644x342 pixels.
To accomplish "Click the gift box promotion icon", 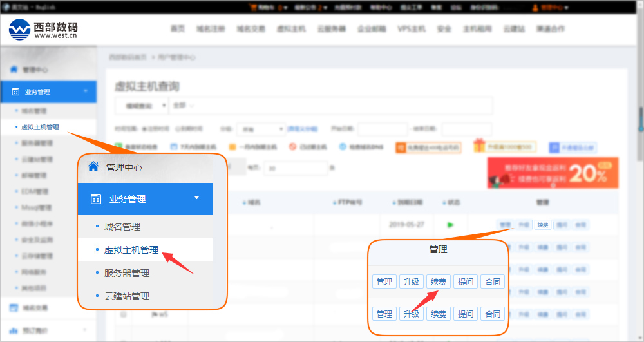I will click(x=478, y=146).
